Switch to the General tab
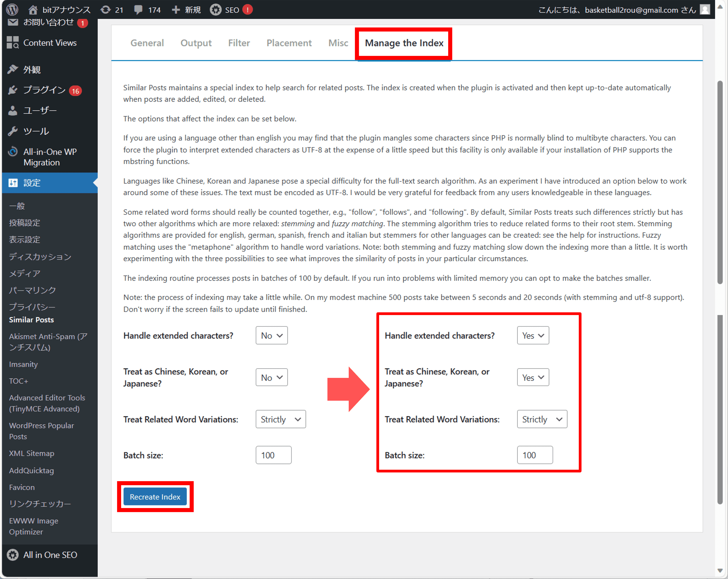The width and height of the screenshot is (728, 579). click(x=147, y=43)
